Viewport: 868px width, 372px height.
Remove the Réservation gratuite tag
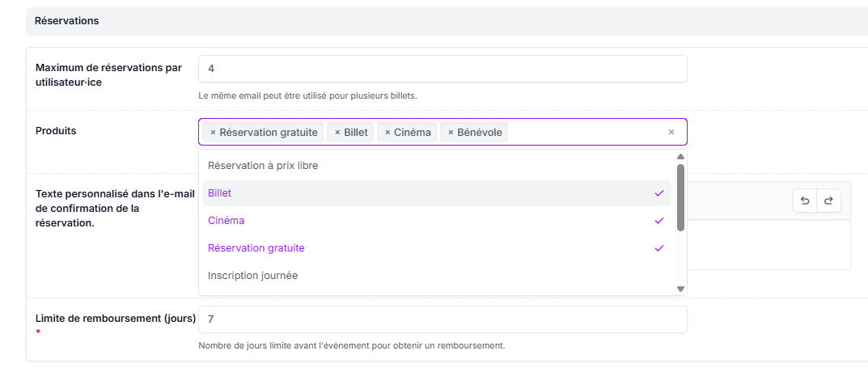click(x=213, y=133)
